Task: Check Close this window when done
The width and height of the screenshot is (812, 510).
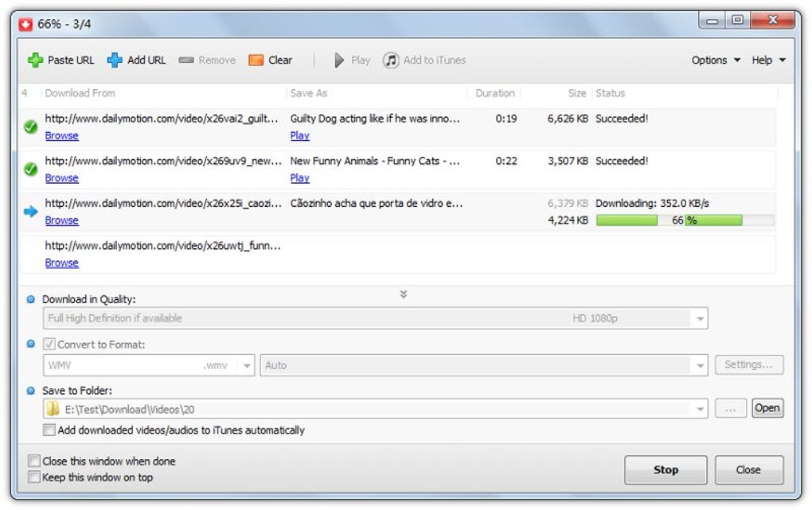Action: coord(34,461)
